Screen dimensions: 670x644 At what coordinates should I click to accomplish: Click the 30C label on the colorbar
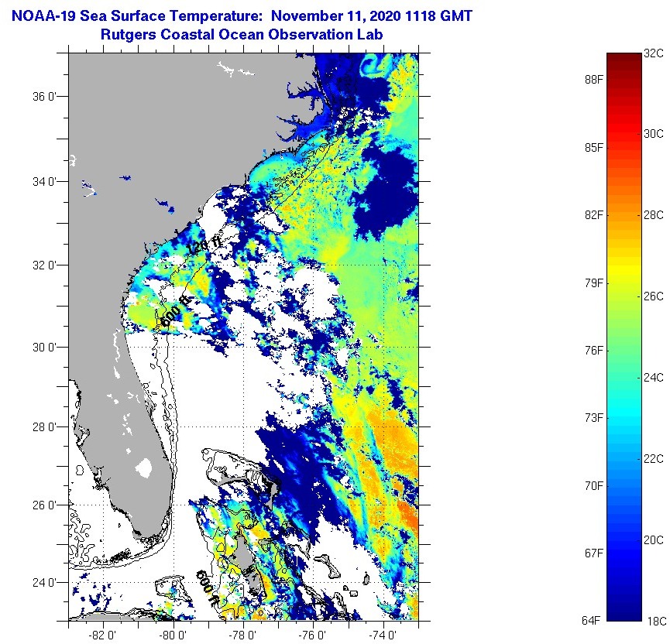653,134
